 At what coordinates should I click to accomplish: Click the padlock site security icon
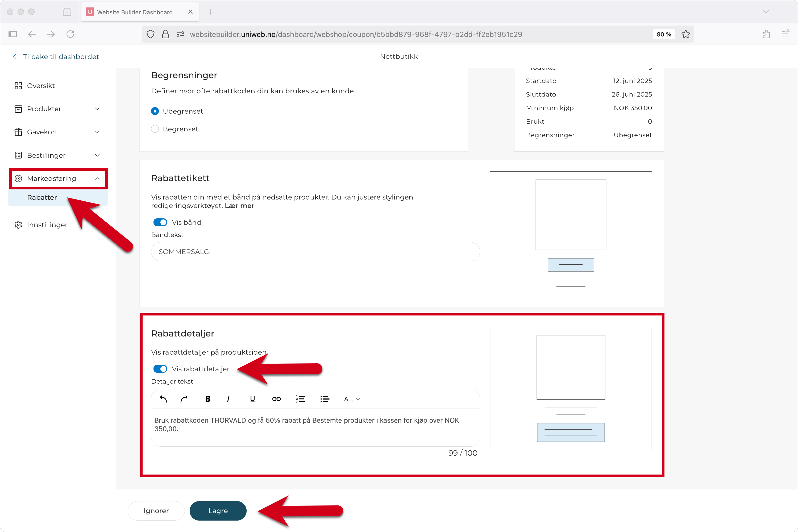coord(165,34)
